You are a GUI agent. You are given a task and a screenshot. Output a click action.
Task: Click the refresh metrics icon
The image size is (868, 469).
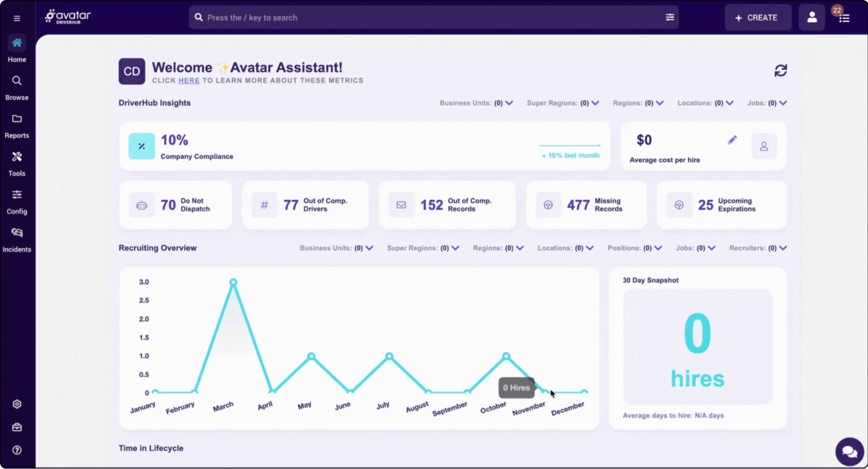(780, 71)
